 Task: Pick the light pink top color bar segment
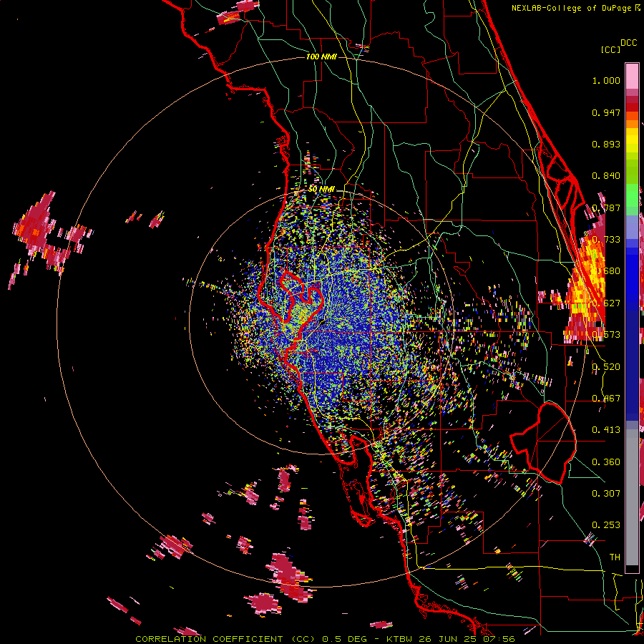632,77
